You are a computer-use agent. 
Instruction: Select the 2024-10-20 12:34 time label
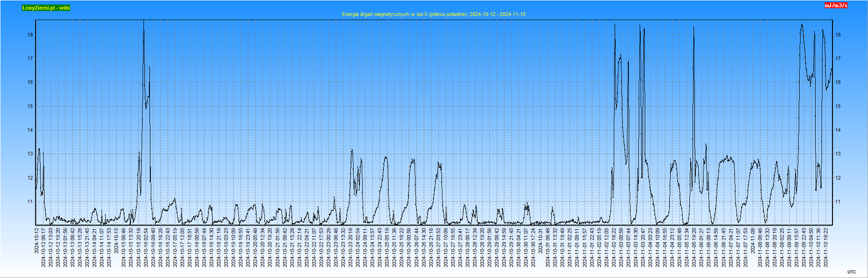point(263,247)
